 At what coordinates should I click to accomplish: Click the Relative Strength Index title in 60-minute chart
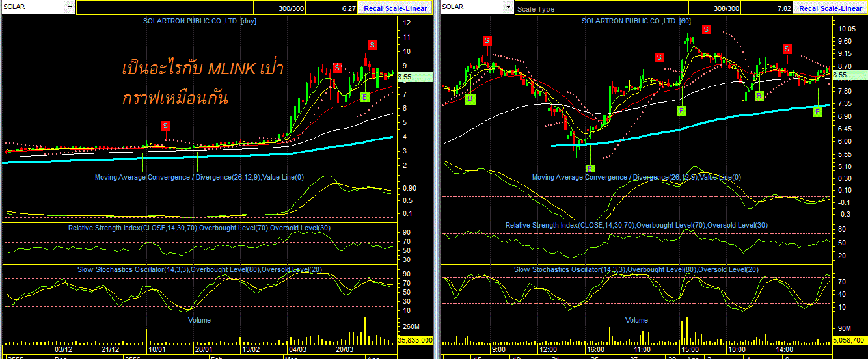[x=636, y=225]
